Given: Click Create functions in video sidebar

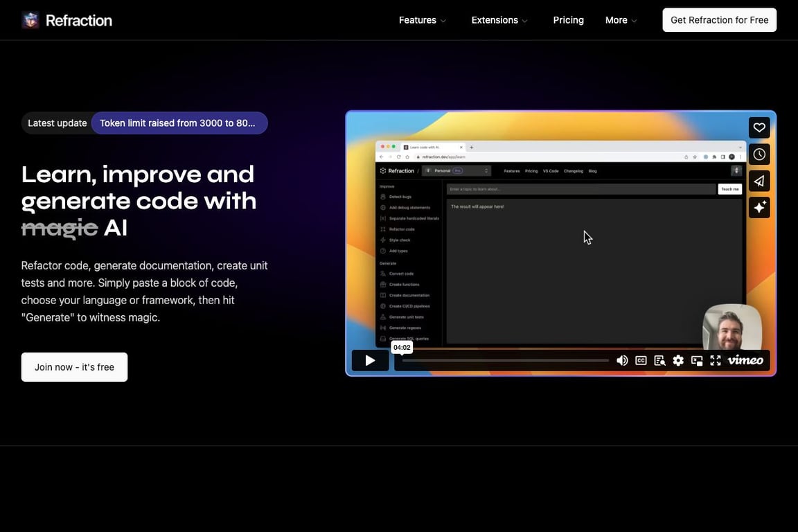Looking at the screenshot, I should [x=404, y=285].
